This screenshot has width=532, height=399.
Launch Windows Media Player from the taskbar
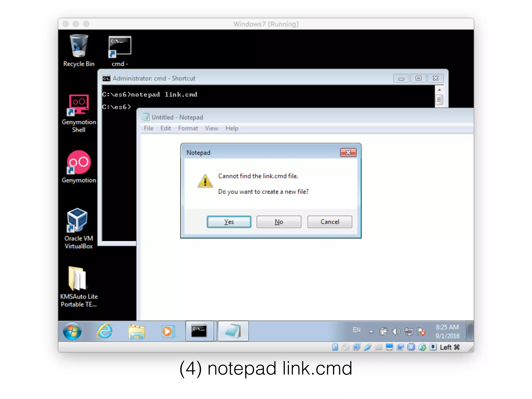tap(168, 331)
